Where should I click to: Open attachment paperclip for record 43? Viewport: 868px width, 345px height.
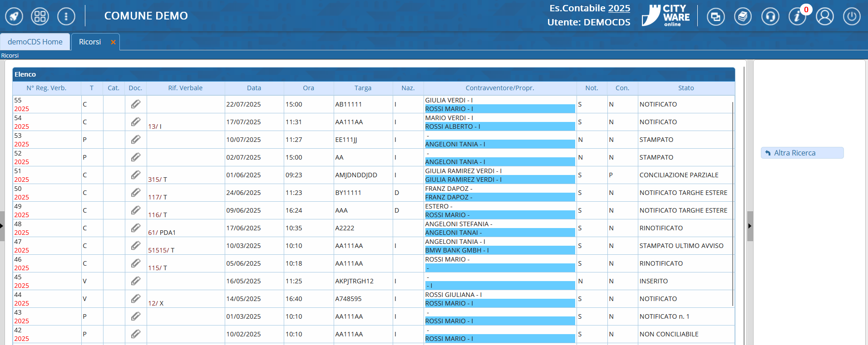pos(136,316)
